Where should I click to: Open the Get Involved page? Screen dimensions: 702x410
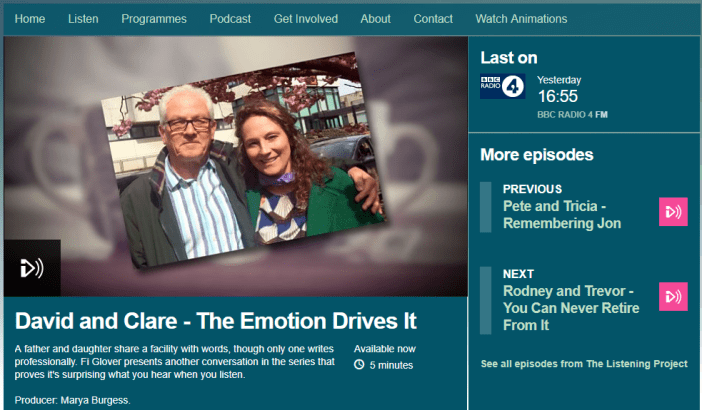click(x=306, y=19)
